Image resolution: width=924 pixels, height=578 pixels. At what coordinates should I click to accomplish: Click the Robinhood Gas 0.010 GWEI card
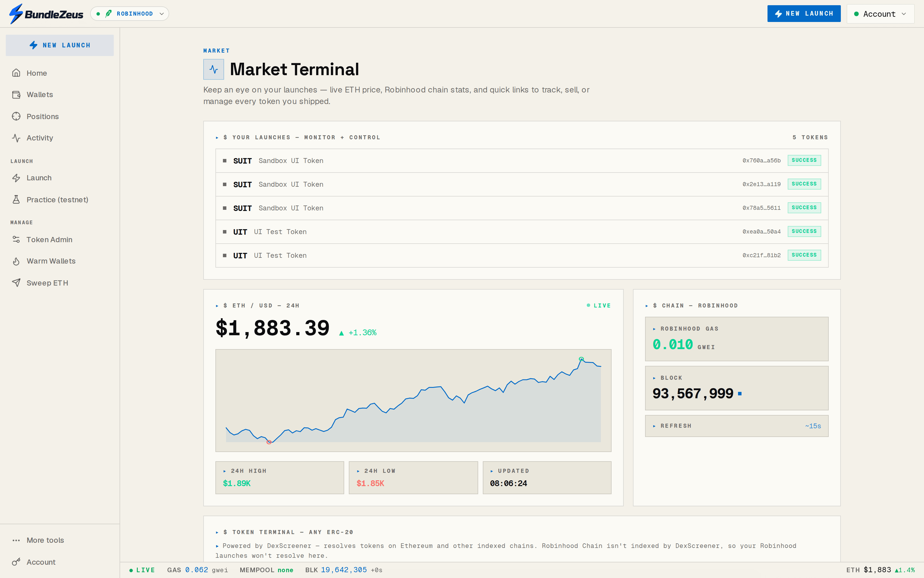pyautogui.click(x=737, y=339)
